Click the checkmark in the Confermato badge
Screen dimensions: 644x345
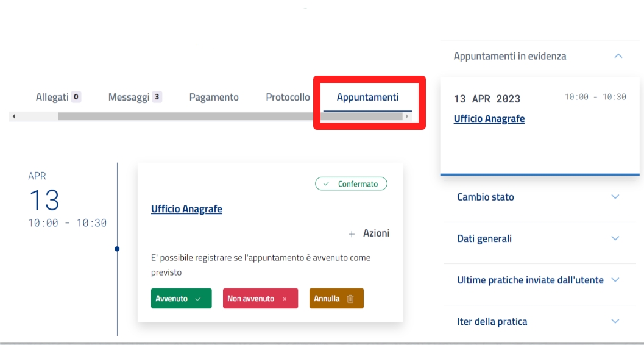coord(326,184)
